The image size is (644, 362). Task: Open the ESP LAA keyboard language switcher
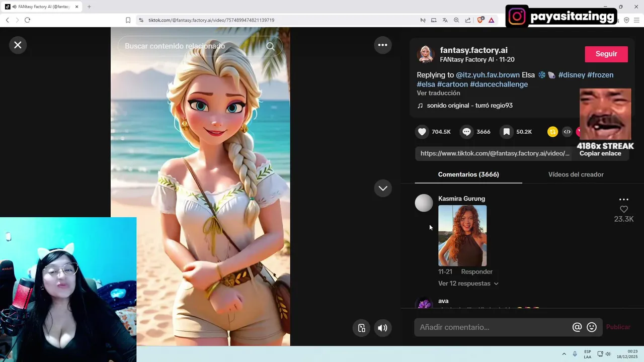pos(588,354)
